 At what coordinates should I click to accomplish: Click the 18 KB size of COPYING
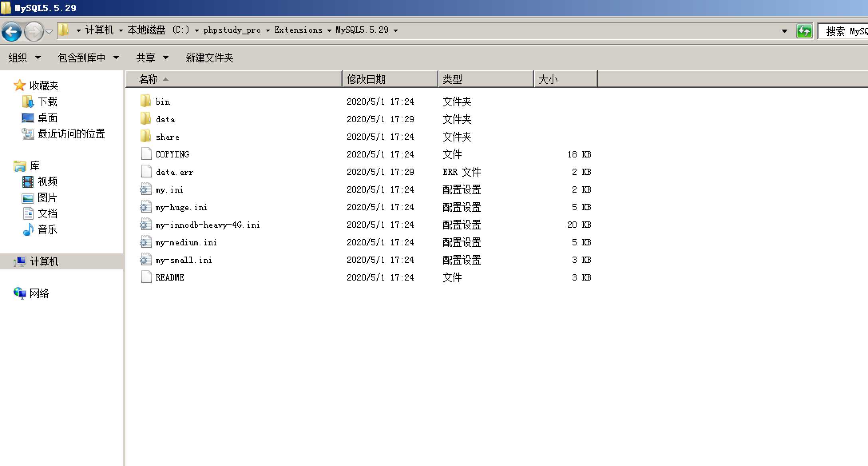point(579,154)
